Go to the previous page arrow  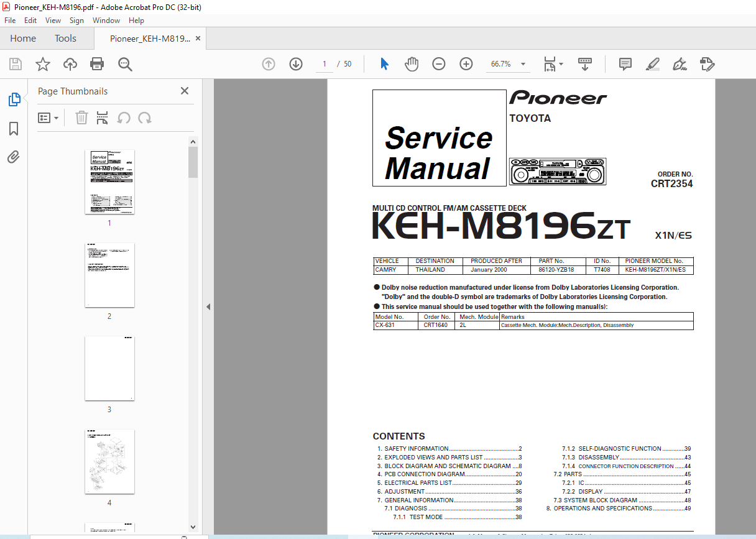[269, 64]
